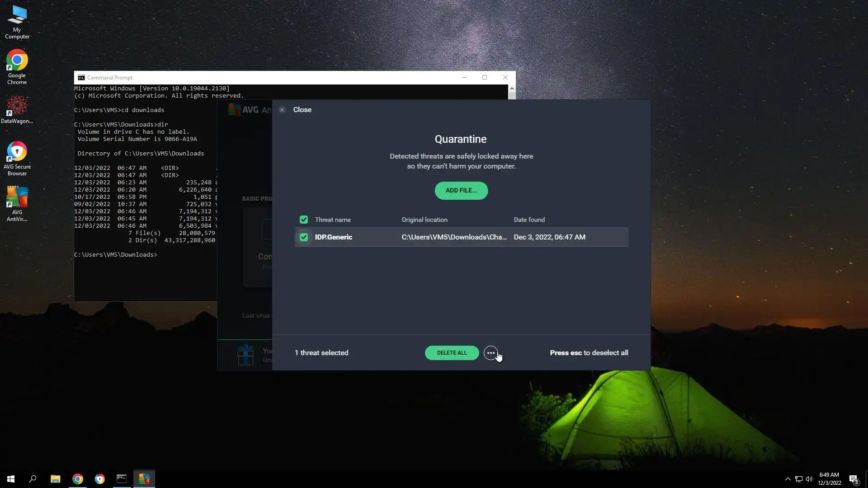Open Windows Start menu

pyautogui.click(x=11, y=479)
